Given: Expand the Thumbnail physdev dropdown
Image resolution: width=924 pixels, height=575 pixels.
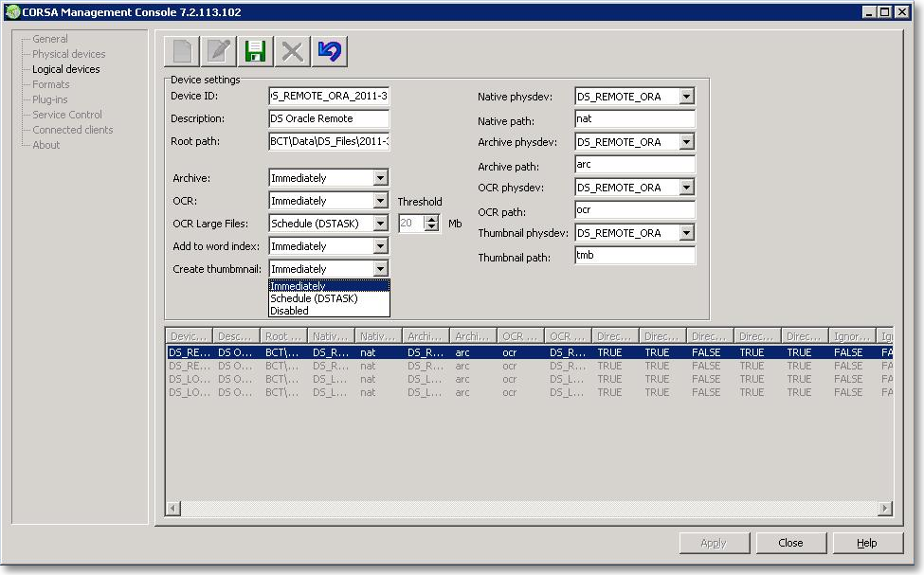Looking at the screenshot, I should pos(686,233).
